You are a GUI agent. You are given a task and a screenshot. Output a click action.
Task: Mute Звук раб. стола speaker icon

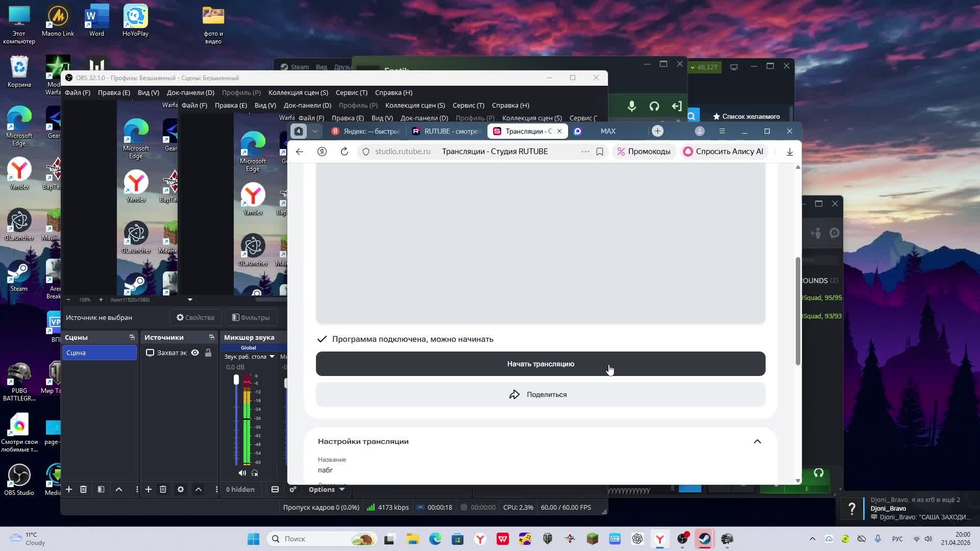242,473
